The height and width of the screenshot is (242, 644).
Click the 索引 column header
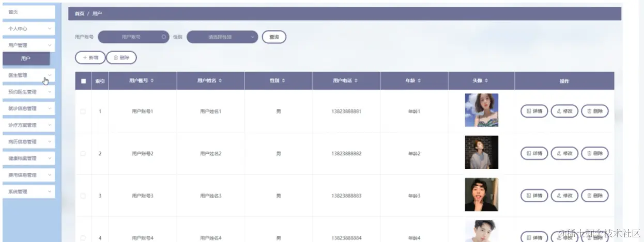[100, 81]
